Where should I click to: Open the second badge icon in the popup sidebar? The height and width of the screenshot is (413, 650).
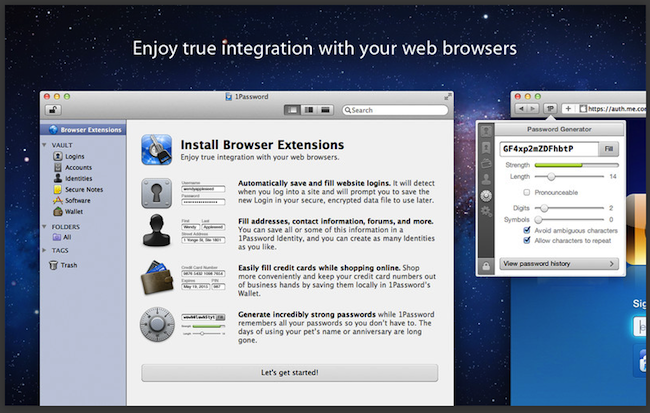[486, 148]
